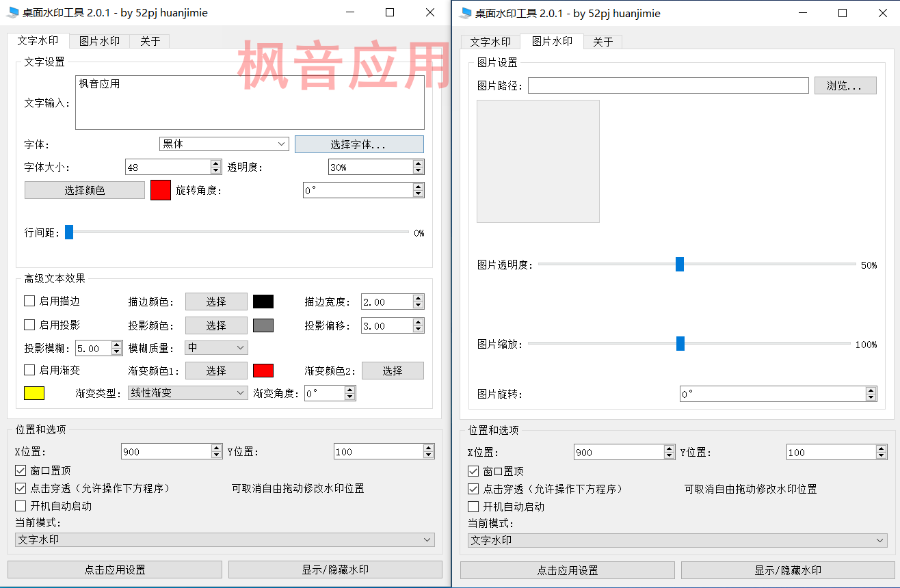Click red 渐变颜色1 swatch

tap(263, 371)
